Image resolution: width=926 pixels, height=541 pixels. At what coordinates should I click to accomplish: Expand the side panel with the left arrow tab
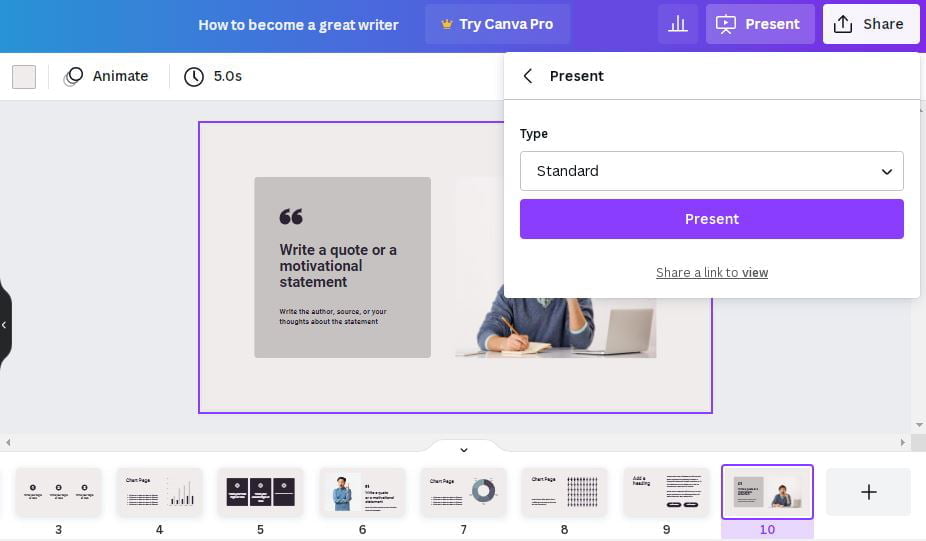click(5, 324)
